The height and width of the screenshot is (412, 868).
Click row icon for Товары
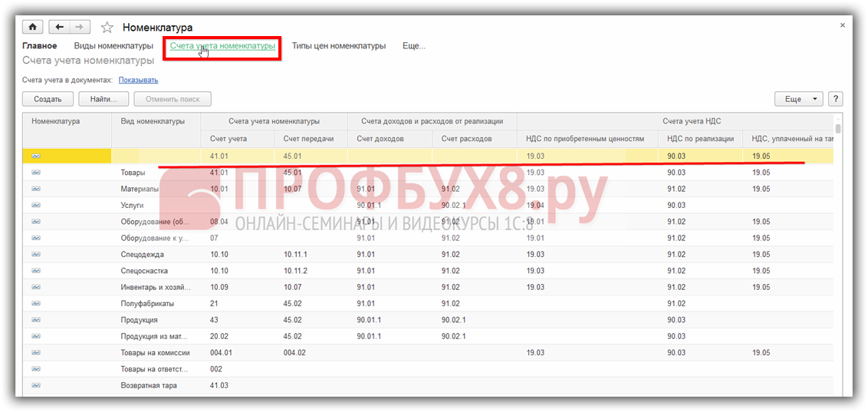36,173
